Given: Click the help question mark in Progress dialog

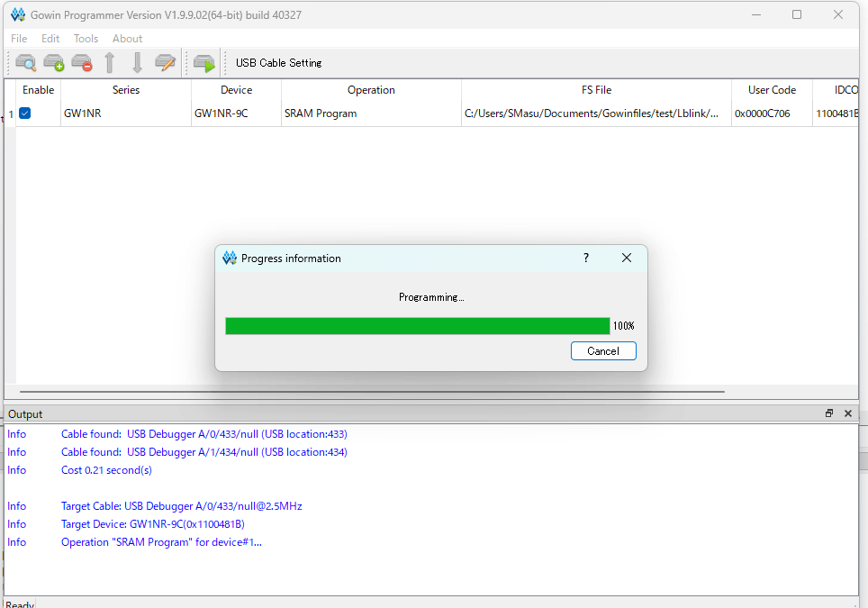Looking at the screenshot, I should pos(585,258).
